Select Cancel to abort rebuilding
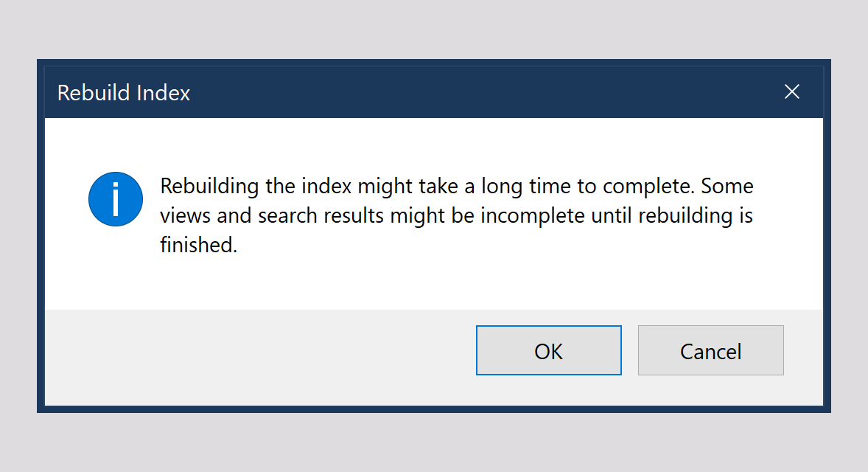 pyautogui.click(x=710, y=350)
